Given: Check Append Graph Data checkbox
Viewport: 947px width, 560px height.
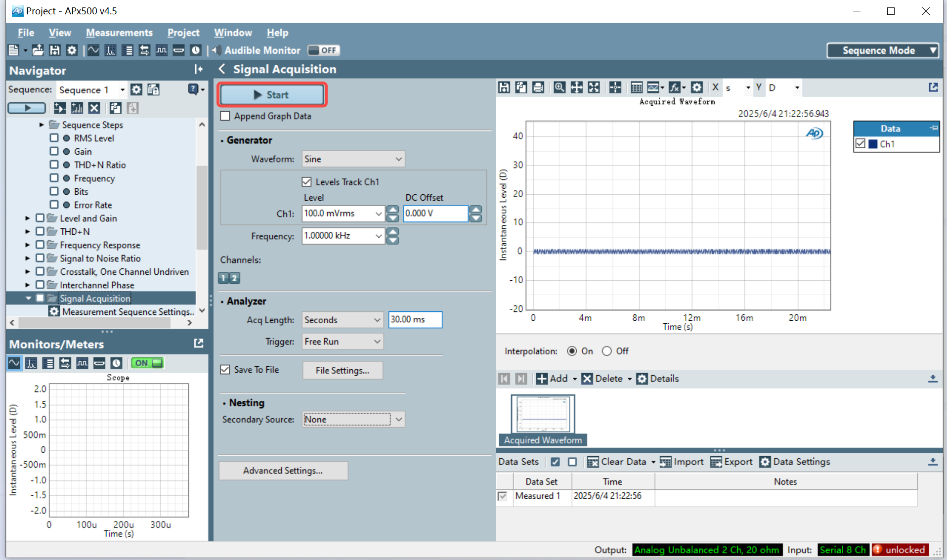Looking at the screenshot, I should pyautogui.click(x=225, y=116).
